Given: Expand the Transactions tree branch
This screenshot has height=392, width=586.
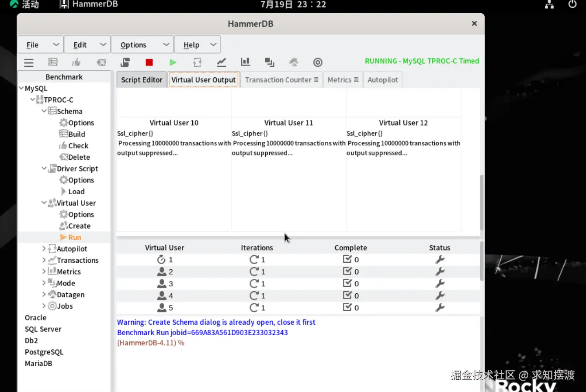Looking at the screenshot, I should coord(44,260).
